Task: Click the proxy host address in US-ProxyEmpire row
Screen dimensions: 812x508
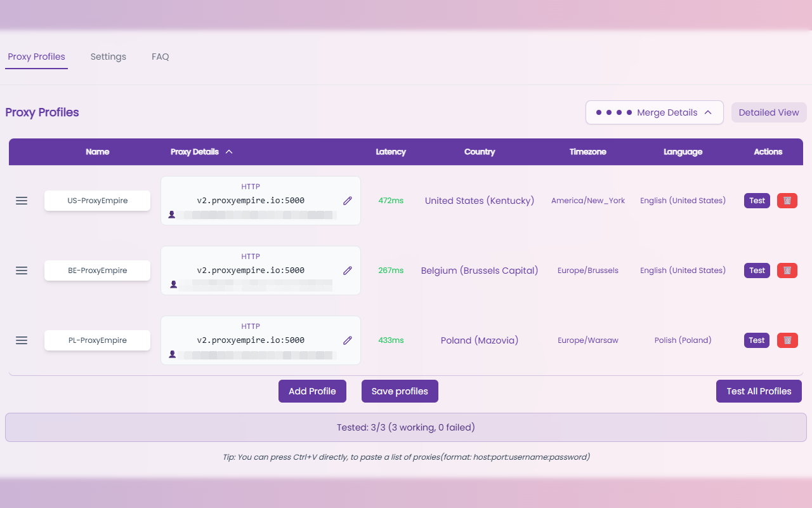Action: point(251,201)
